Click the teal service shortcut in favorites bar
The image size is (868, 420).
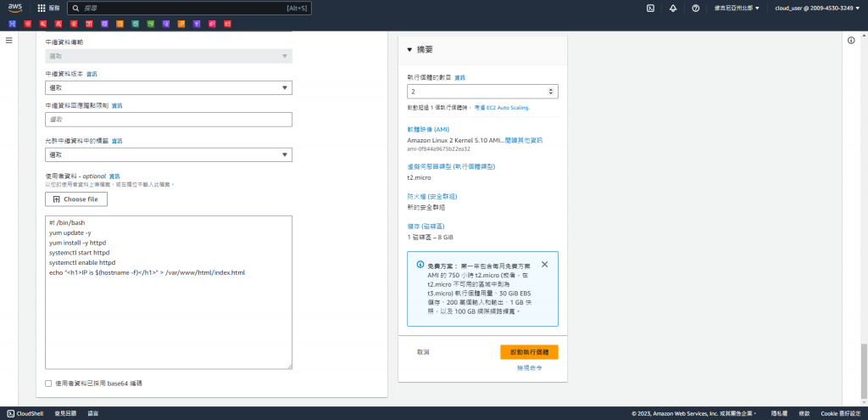(x=135, y=24)
